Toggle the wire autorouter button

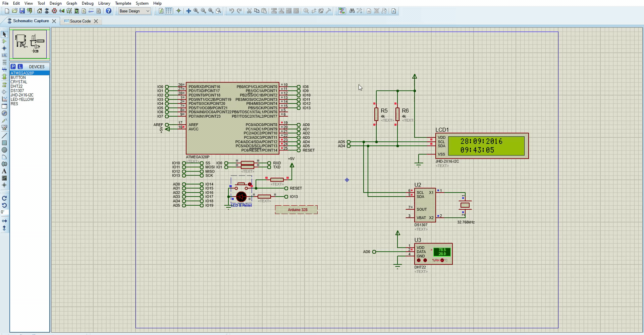(x=341, y=11)
